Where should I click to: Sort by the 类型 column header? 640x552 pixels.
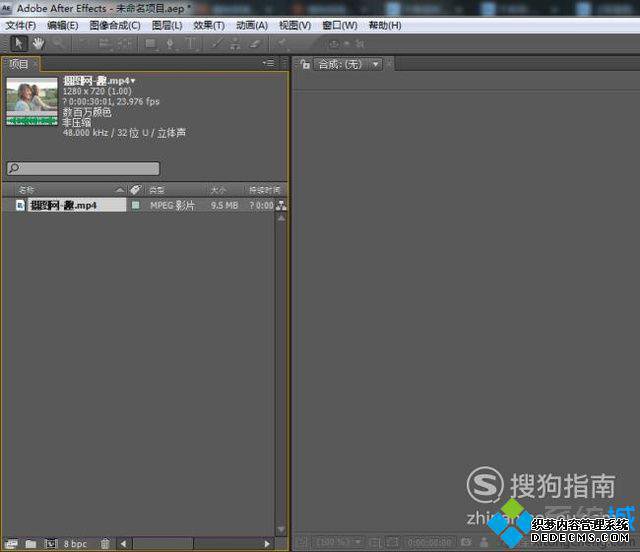point(157,190)
